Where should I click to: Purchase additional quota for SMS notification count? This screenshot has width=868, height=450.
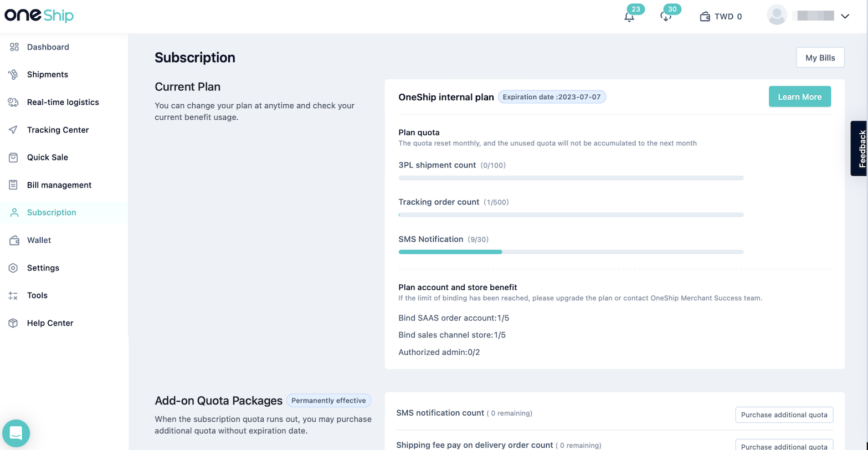pos(784,415)
